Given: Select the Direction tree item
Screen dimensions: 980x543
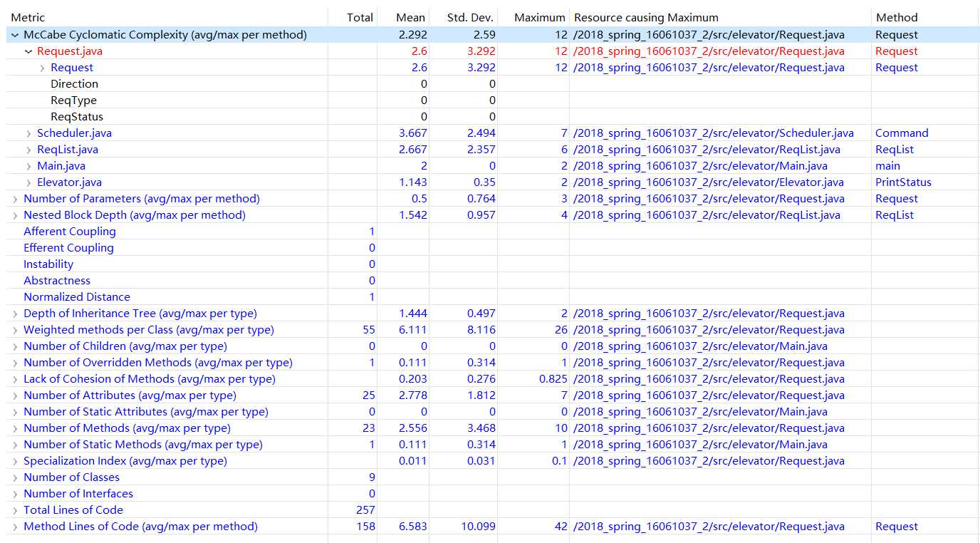Looking at the screenshot, I should click(x=74, y=84).
